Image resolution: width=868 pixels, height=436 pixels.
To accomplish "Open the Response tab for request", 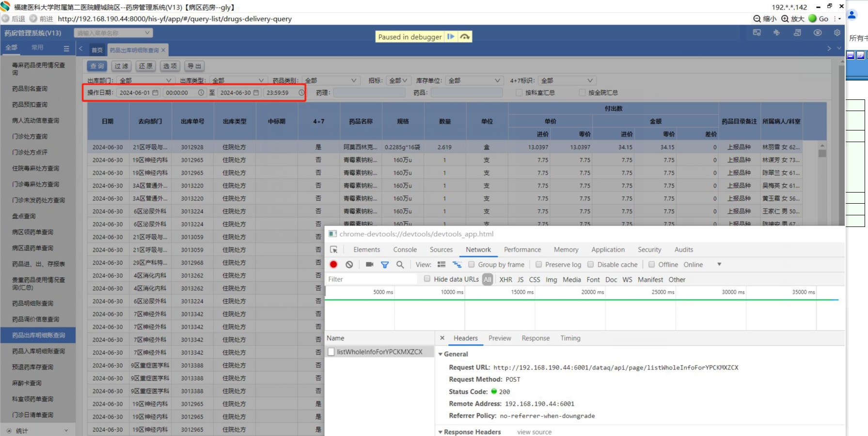I will [x=535, y=338].
